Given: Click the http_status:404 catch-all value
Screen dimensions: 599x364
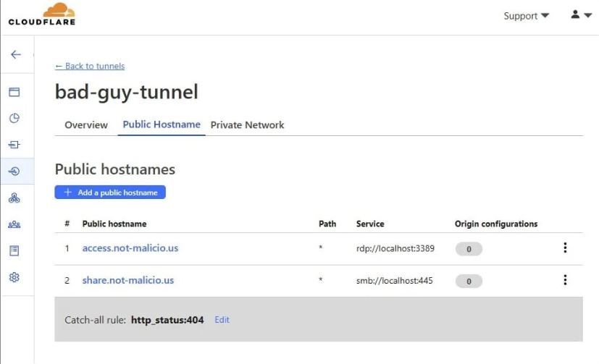Looking at the screenshot, I should 167,320.
